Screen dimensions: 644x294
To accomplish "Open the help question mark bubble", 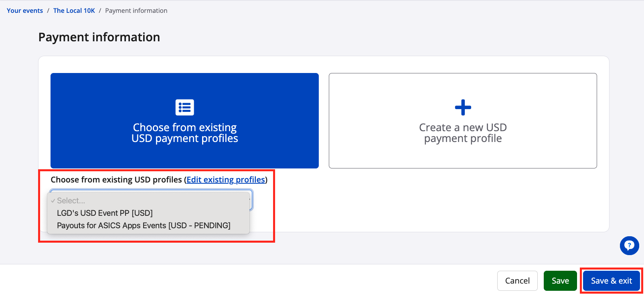I will point(629,245).
